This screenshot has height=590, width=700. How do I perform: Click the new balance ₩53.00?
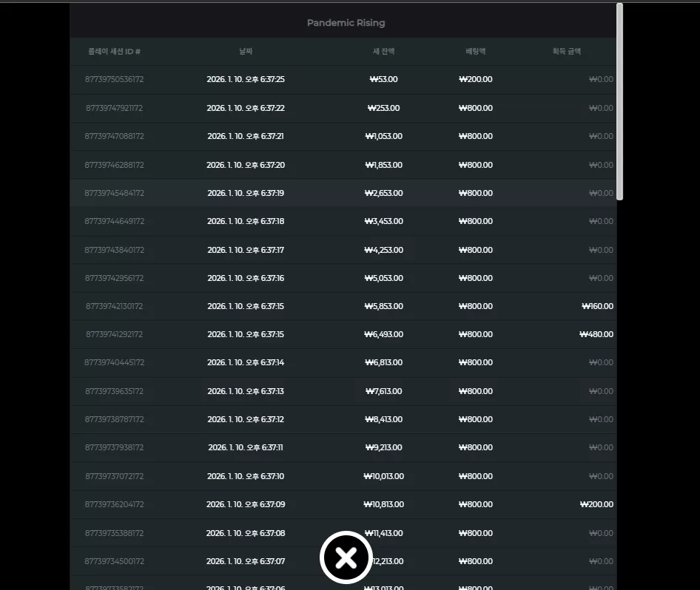(383, 79)
